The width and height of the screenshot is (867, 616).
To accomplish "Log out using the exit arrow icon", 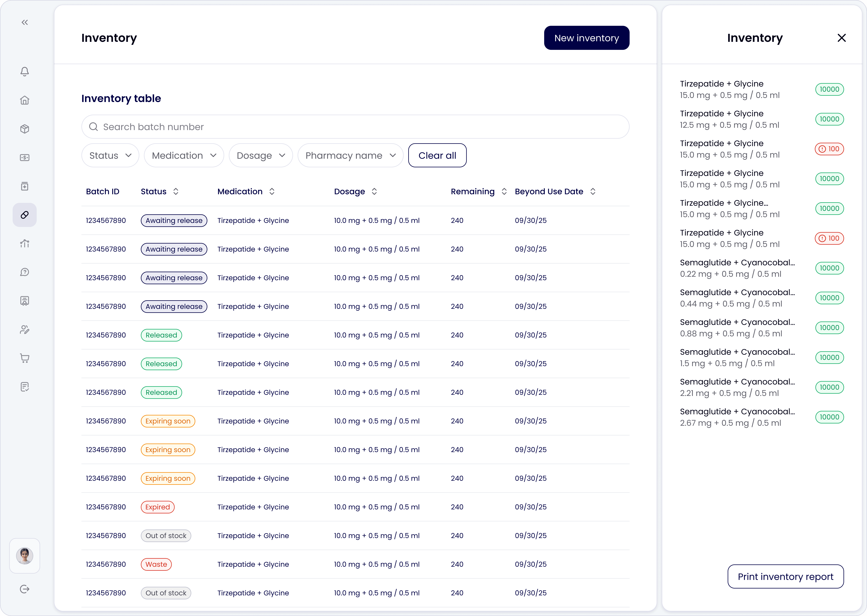I will click(25, 589).
